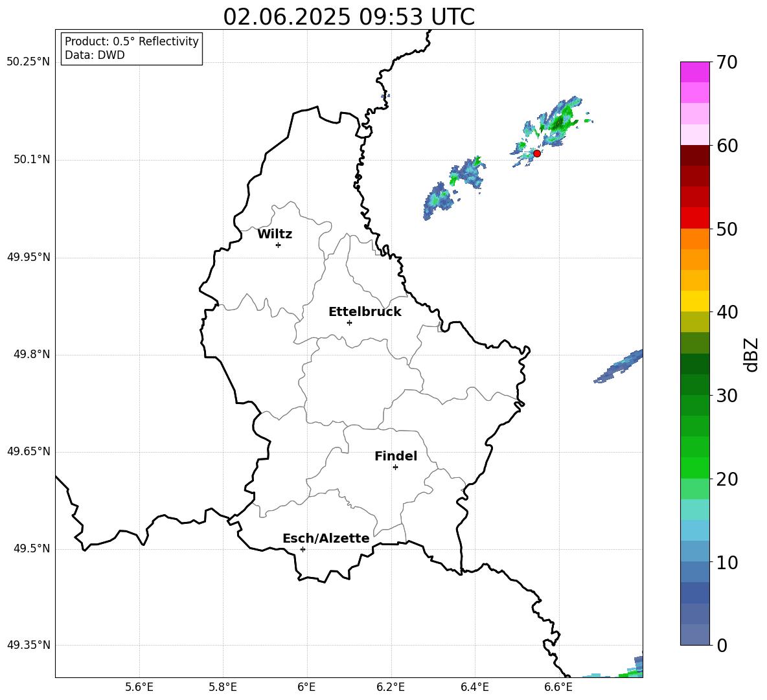Click the 5.6°E longitude label
Image resolution: width=767 pixels, height=700 pixels.
pos(139,687)
